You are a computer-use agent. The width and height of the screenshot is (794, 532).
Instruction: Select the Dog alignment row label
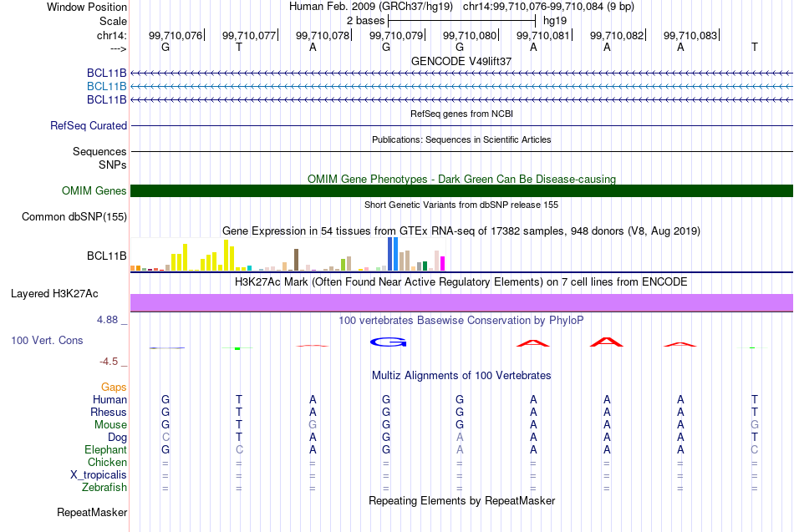pos(117,438)
